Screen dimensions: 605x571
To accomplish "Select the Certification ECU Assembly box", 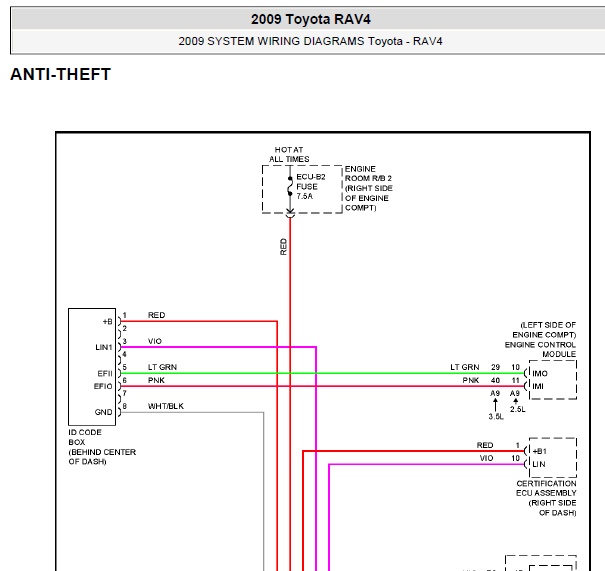I will [553, 458].
